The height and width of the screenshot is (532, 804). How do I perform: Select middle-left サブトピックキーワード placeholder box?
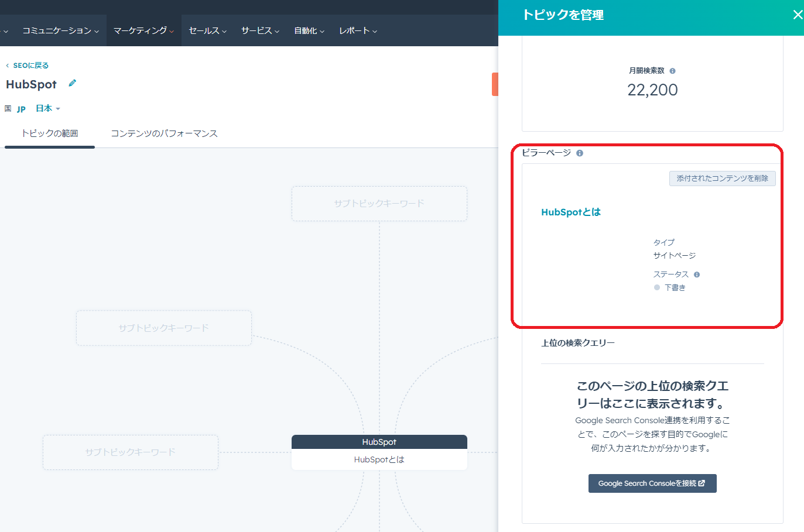164,328
